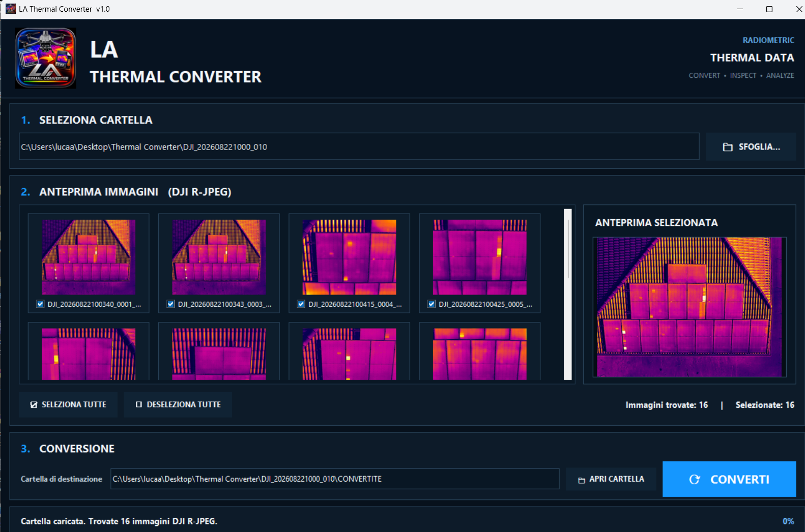Viewport: 805px width, 532px height.
Task: Click 'CONVERT • INSPECT • ANALYZE' tagline
Action: point(741,75)
